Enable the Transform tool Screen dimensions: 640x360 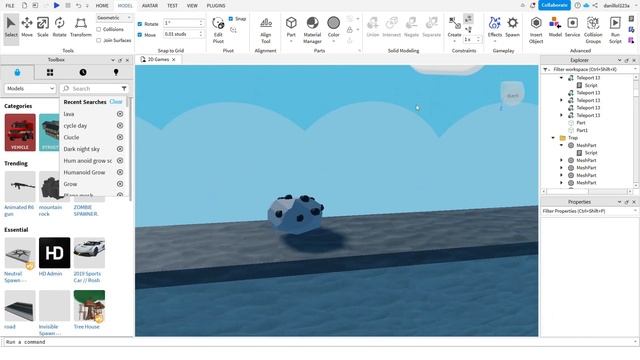(81, 27)
